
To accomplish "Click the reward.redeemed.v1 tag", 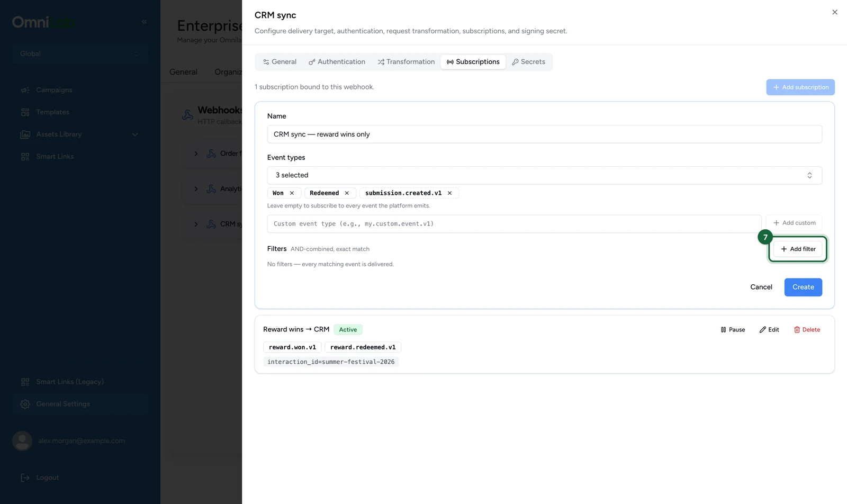I will coord(363,347).
